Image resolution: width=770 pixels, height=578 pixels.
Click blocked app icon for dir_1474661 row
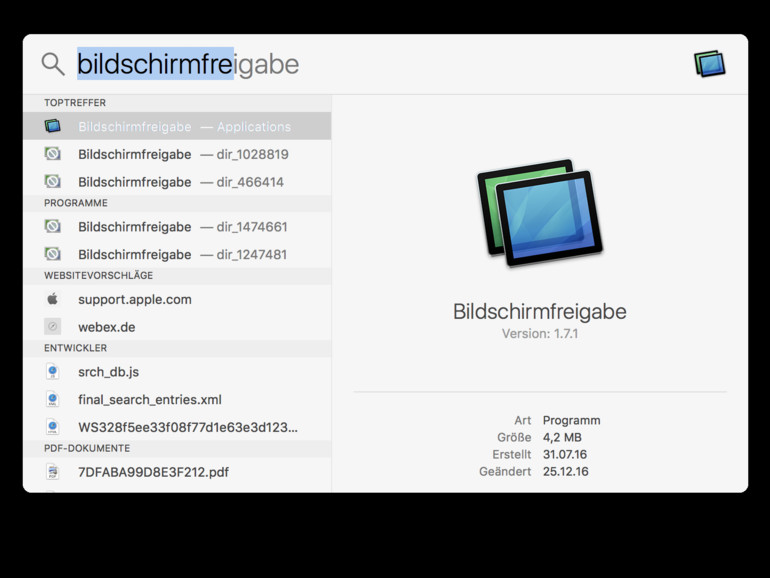[53, 226]
